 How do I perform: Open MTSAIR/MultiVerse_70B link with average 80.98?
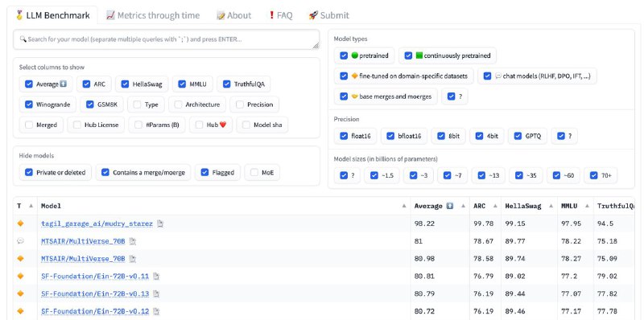tap(83, 259)
